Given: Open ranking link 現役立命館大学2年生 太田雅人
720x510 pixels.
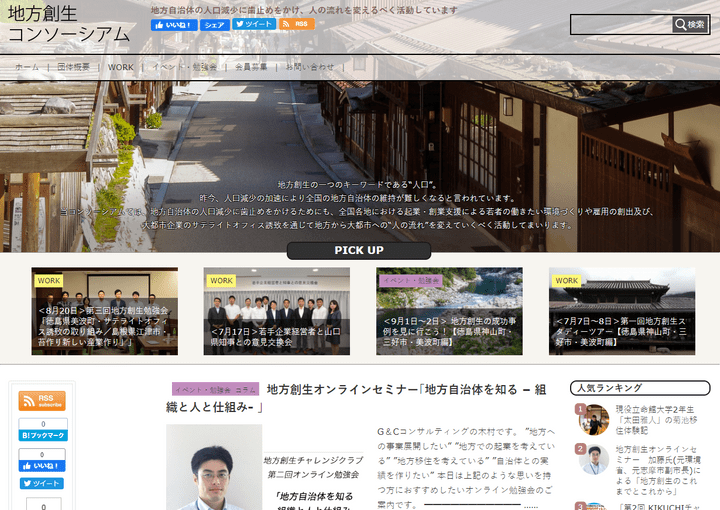Looking at the screenshot, I should pyautogui.click(x=657, y=420).
